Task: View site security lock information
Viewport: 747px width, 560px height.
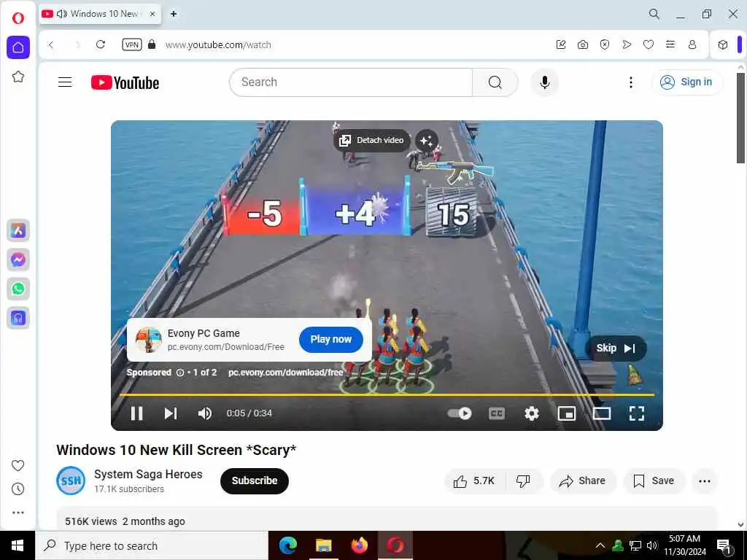Action: [x=152, y=44]
